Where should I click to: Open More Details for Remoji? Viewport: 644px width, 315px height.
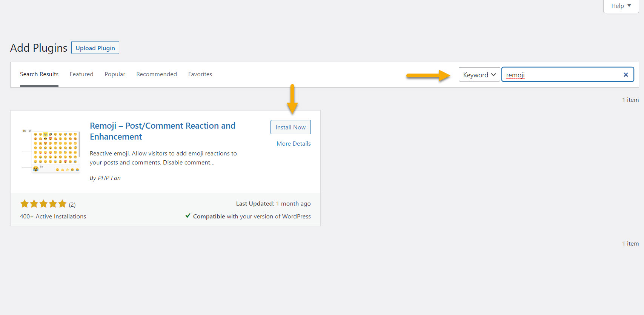pos(294,144)
